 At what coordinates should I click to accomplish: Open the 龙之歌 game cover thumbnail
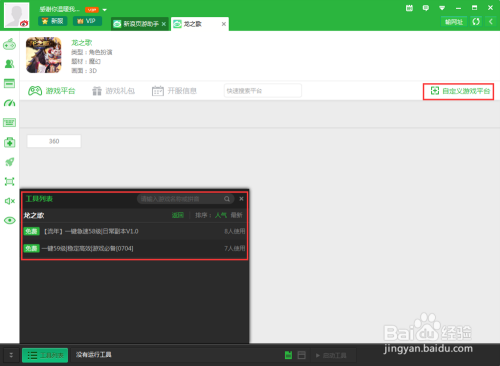pos(44,55)
